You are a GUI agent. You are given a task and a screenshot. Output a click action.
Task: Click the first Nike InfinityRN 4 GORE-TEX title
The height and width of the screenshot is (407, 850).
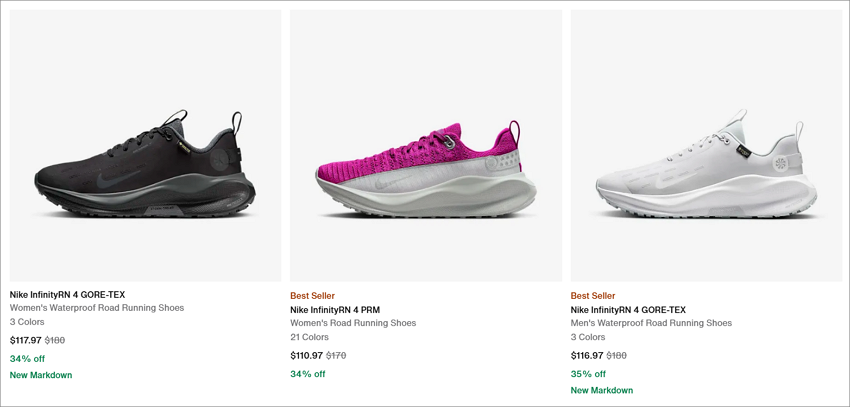67,295
